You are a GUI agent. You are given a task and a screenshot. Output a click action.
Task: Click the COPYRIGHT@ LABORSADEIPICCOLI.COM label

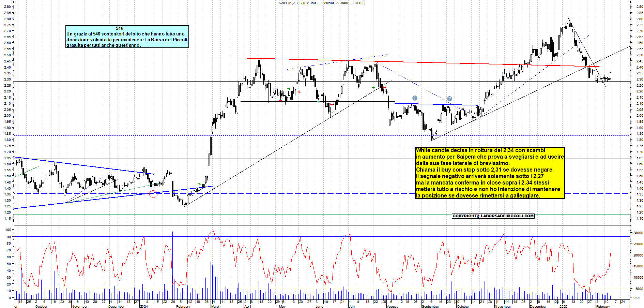pyautogui.click(x=493, y=216)
